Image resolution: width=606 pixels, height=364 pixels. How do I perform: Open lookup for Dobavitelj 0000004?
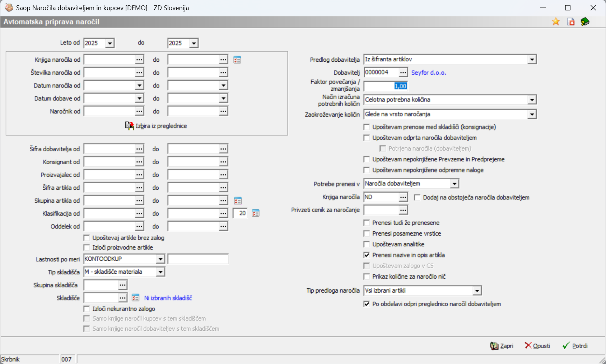click(x=403, y=72)
